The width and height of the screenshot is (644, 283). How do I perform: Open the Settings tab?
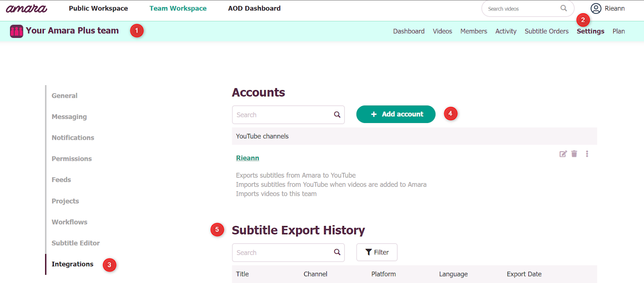590,31
